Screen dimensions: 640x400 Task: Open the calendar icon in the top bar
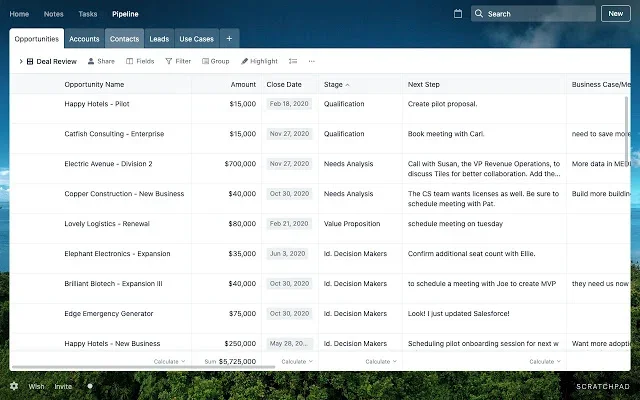458,14
